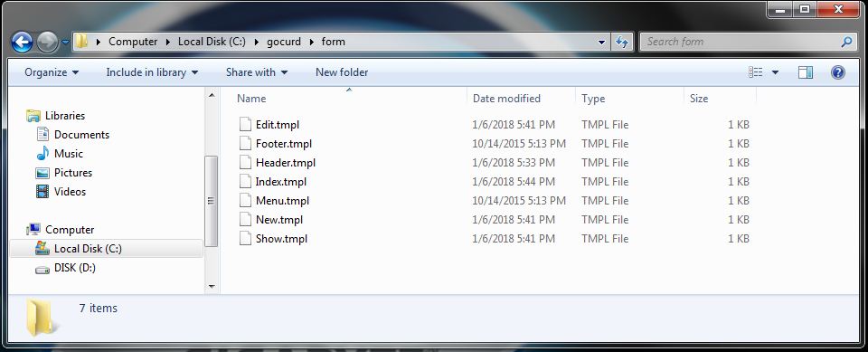Click the navigation pane scrollbar thumb
Viewport: 868px width, 352px height.
211,201
